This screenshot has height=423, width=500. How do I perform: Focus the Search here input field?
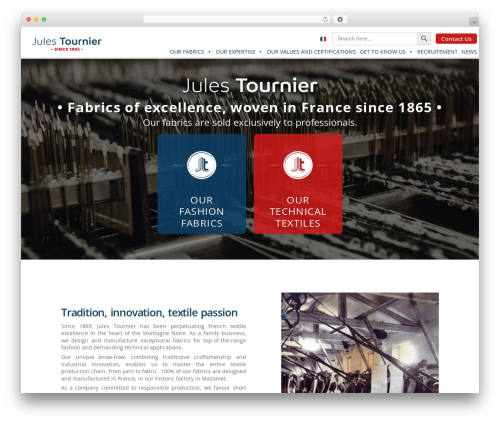pos(375,39)
